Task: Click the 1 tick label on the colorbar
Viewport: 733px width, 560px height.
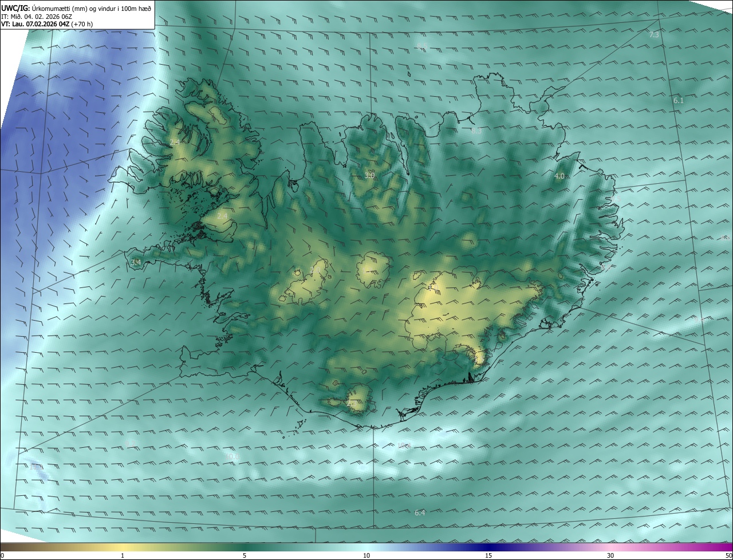Action: click(x=123, y=555)
